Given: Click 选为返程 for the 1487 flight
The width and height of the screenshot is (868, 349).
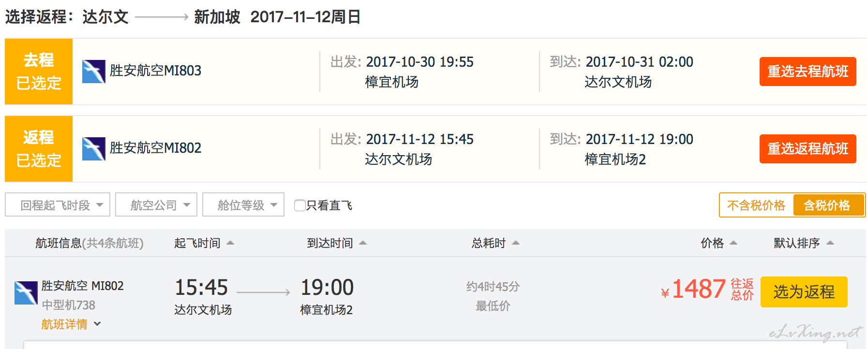Looking at the screenshot, I should tap(804, 292).
